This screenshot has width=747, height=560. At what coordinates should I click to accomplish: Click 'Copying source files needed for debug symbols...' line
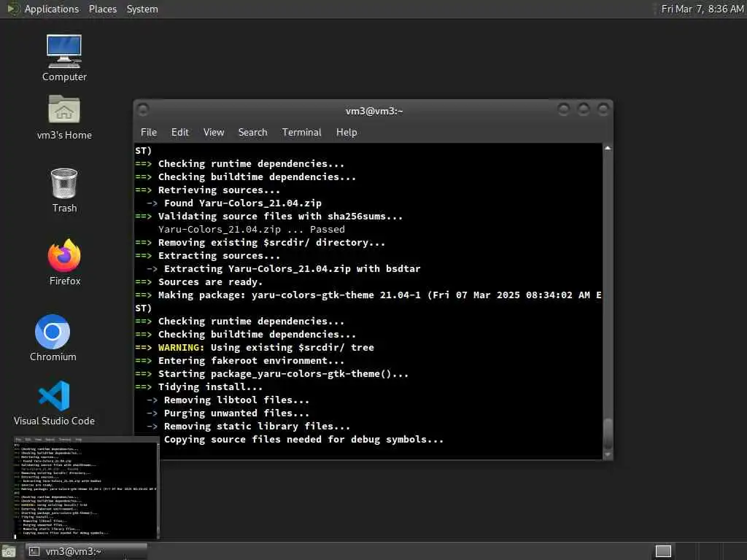coord(303,439)
